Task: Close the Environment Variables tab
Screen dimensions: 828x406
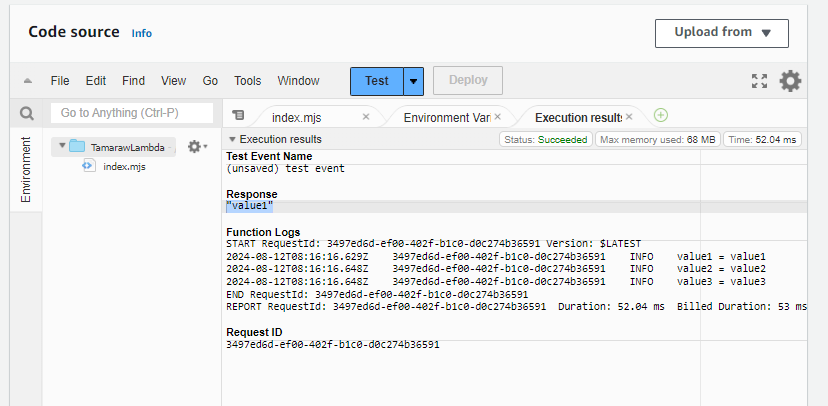Action: (498, 117)
